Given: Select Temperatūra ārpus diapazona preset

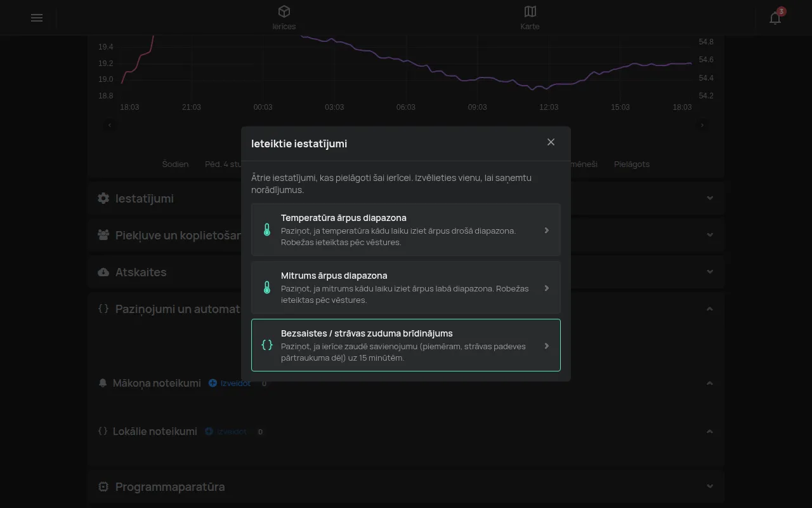Looking at the screenshot, I should click(x=406, y=230).
